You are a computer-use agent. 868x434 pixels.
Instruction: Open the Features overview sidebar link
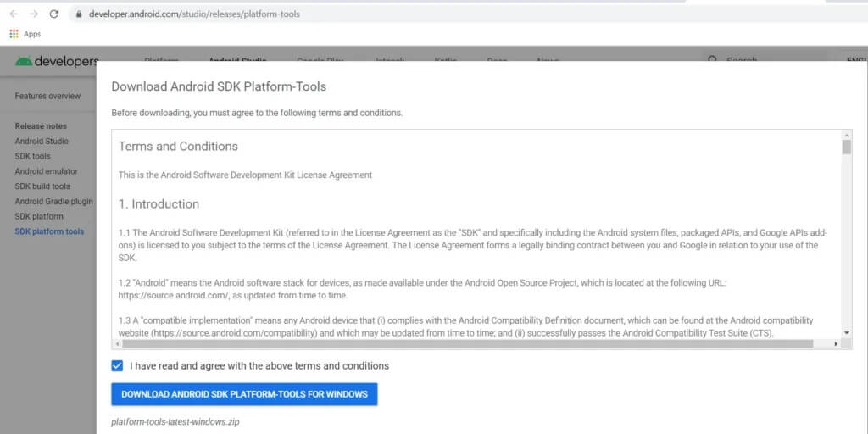point(47,96)
